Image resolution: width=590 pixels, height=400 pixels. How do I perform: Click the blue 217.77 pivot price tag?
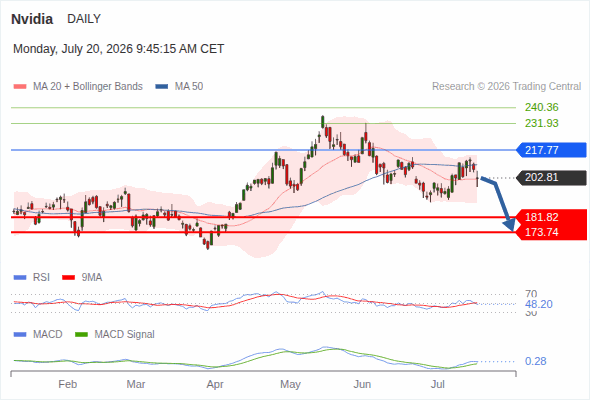click(551, 150)
